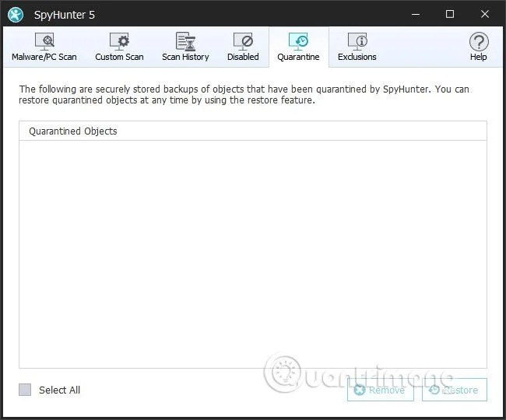Click the Remove button
506x420 pixels.
tap(380, 390)
